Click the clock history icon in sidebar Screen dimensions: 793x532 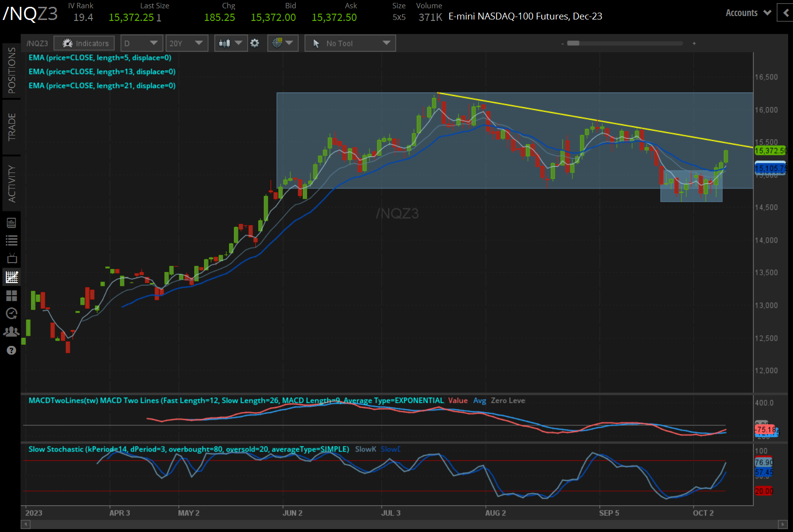click(x=12, y=314)
